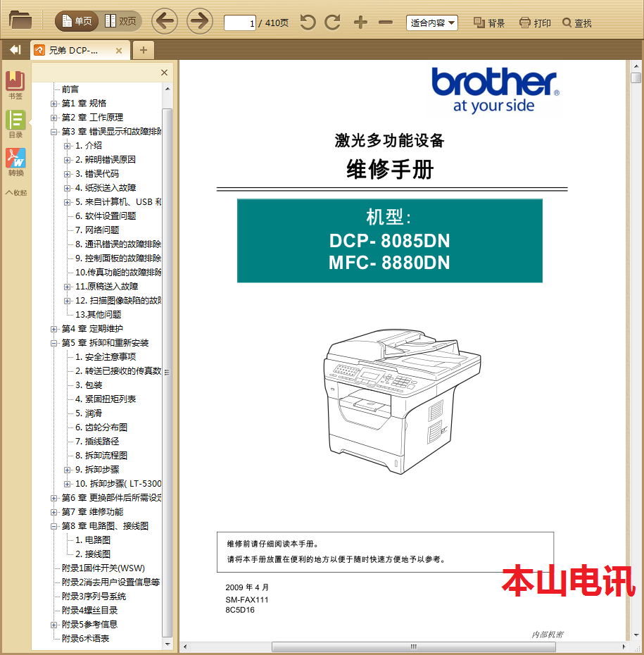Select the 前言 outline entry
The width and height of the screenshot is (644, 655).
pos(70,89)
